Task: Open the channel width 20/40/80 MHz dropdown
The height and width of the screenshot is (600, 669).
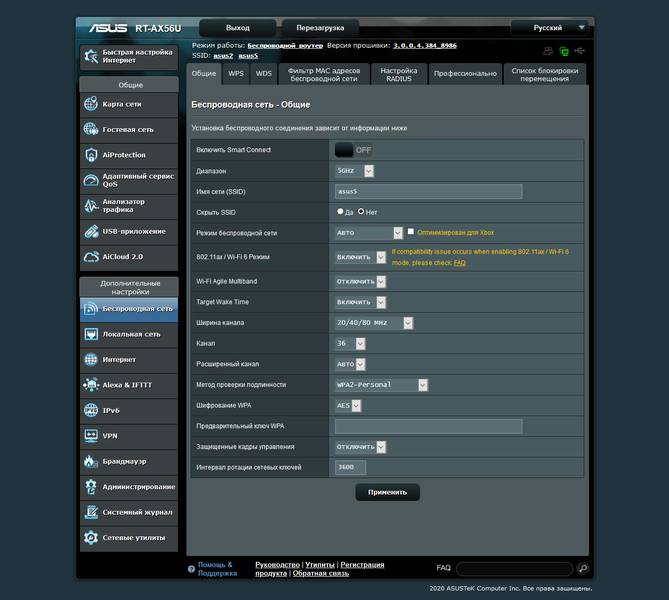Action: click(x=374, y=323)
